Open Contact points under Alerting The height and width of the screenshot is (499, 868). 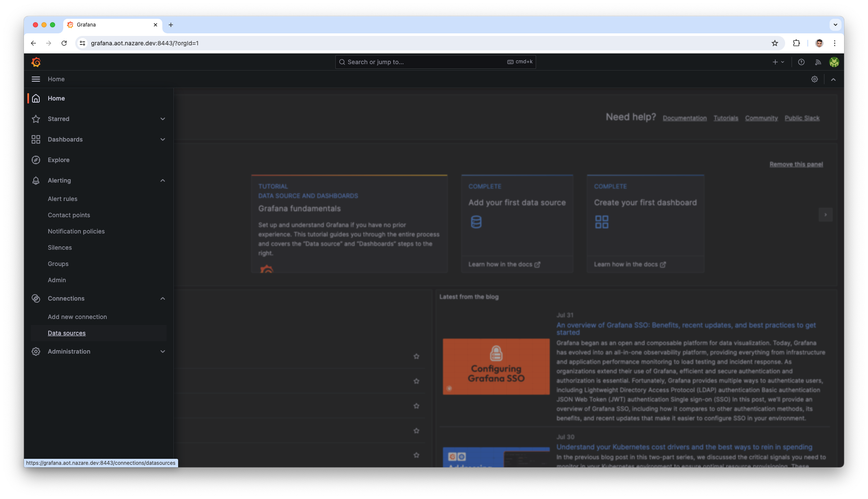coord(69,215)
